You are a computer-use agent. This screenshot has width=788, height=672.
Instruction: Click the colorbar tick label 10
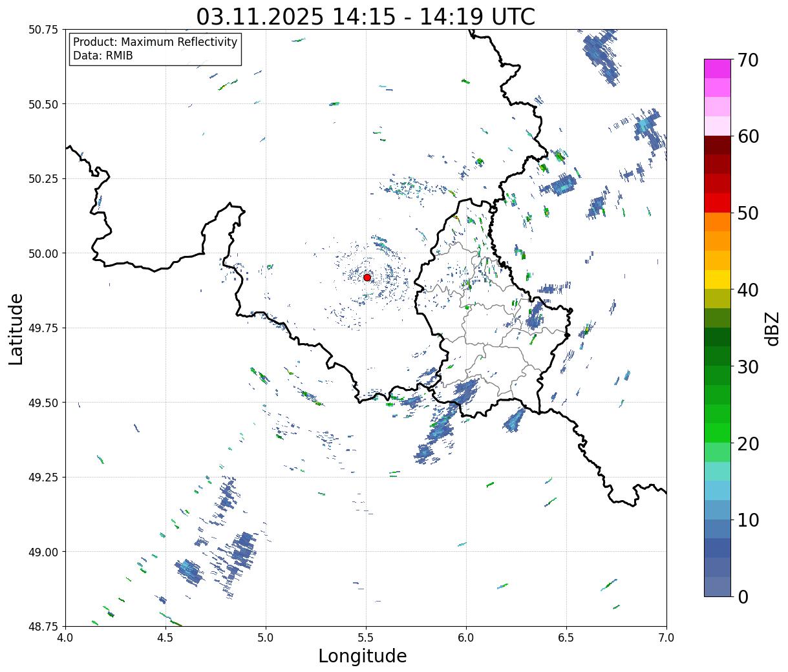coord(747,520)
